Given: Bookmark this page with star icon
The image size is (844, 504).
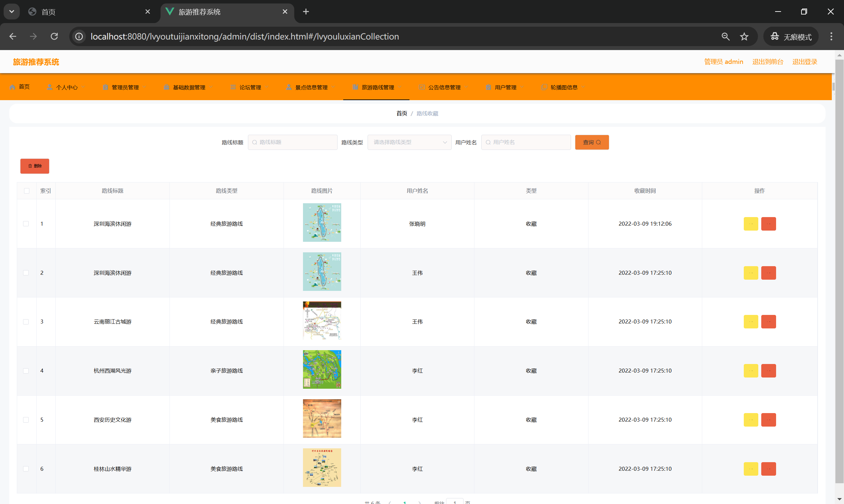Looking at the screenshot, I should 744,36.
